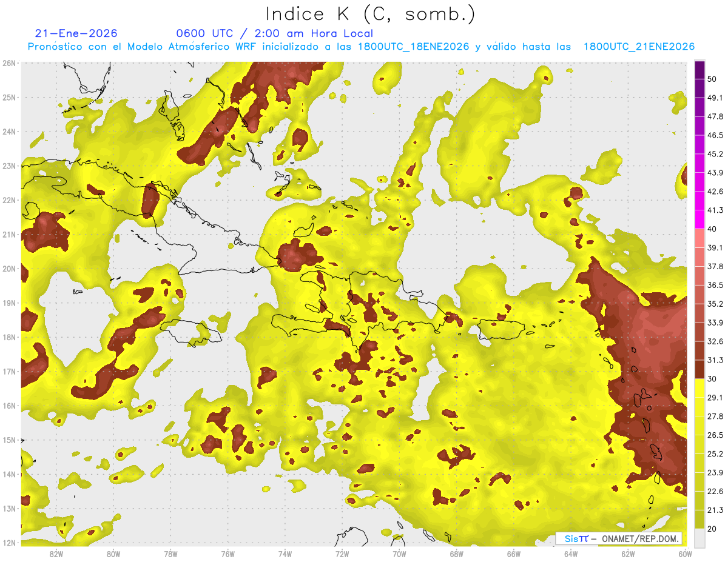
Task: Pick the 15N latitude label
Action: pos(8,440)
